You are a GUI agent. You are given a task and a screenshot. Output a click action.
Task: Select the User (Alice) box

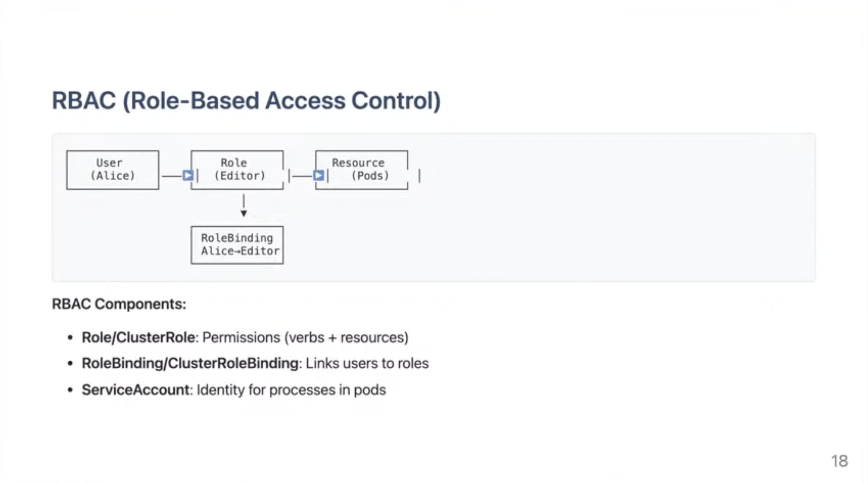112,170
